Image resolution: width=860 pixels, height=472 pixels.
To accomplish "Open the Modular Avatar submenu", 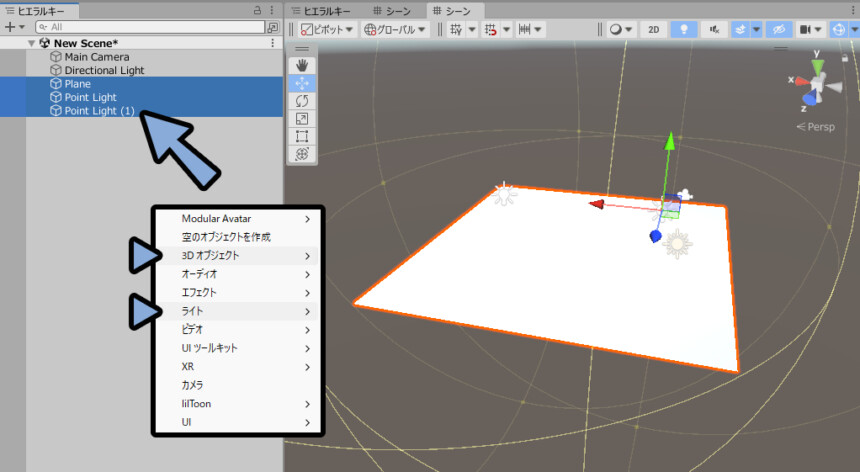I will 237,219.
